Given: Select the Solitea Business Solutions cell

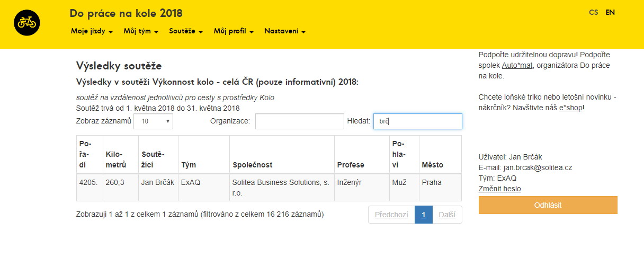Looking at the screenshot, I should point(282,188).
